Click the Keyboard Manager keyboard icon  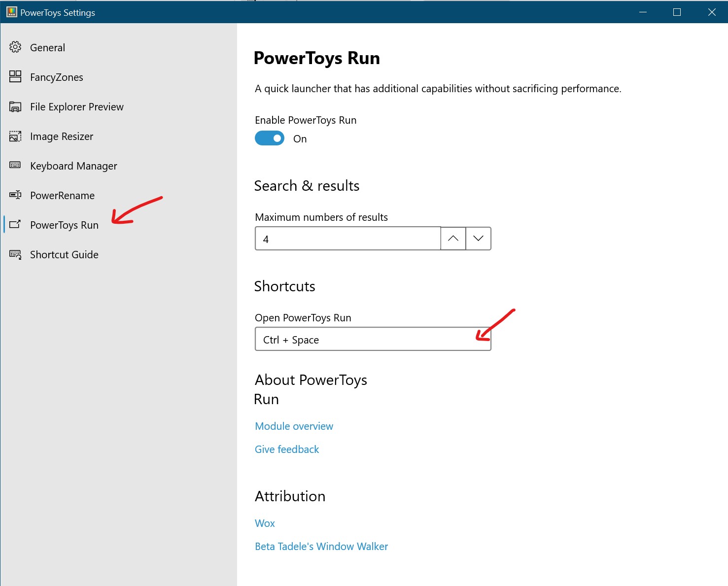point(15,165)
